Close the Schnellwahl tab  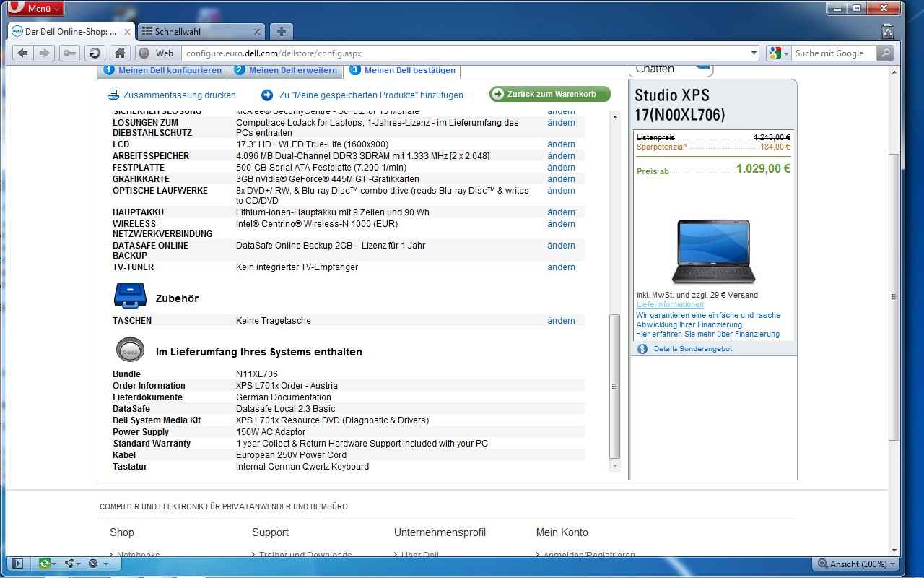pos(258,31)
